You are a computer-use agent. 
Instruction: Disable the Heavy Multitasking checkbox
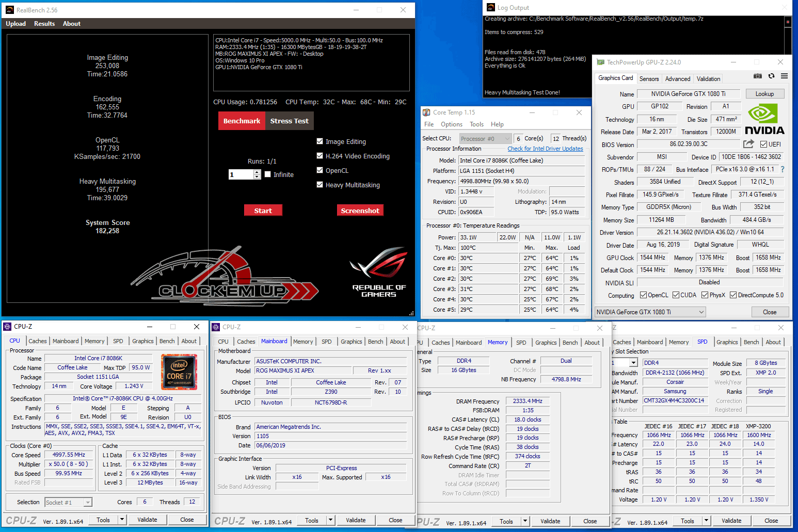click(x=320, y=185)
